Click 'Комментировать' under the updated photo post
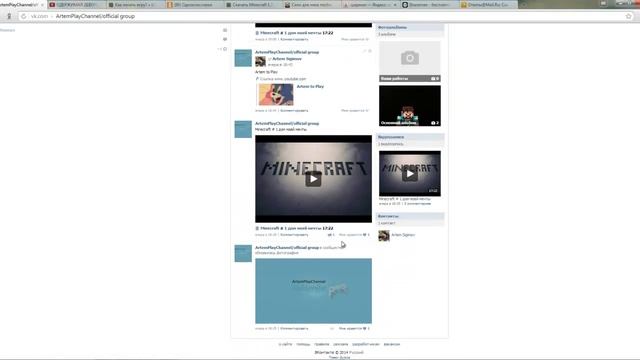 (294, 328)
